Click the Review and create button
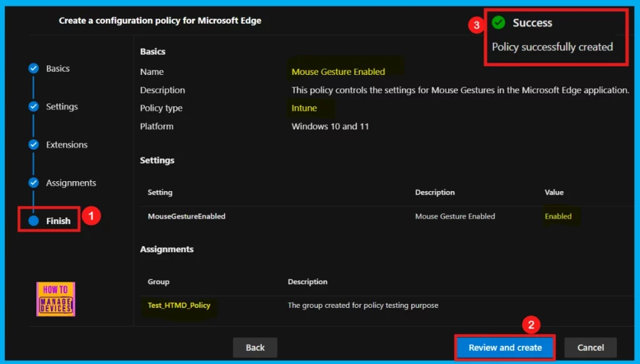The image size is (640, 364). point(505,348)
